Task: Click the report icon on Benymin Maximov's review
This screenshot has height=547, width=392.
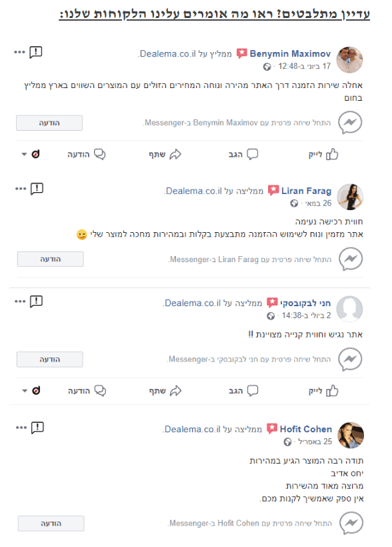Action: point(36,52)
